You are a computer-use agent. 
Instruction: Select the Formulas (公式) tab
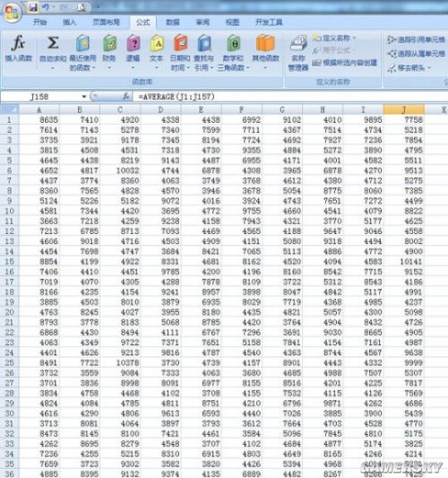point(142,22)
